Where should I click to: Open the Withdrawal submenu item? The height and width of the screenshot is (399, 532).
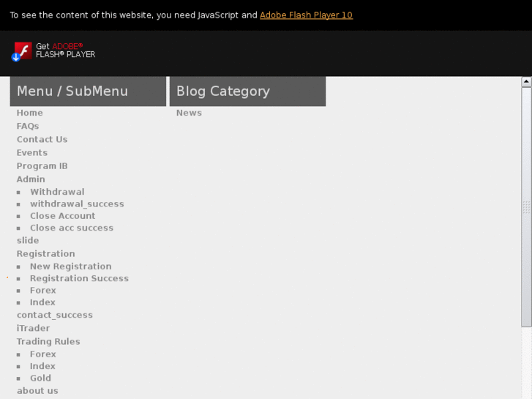[57, 192]
